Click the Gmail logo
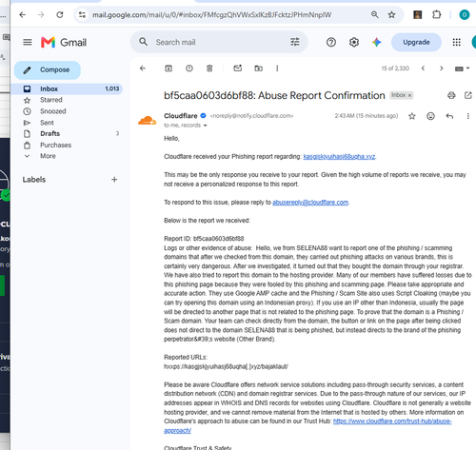 coord(64,42)
